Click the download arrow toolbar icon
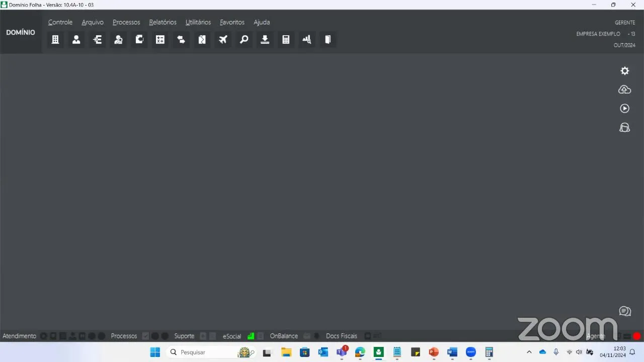This screenshot has height=362, width=644. click(265, 40)
